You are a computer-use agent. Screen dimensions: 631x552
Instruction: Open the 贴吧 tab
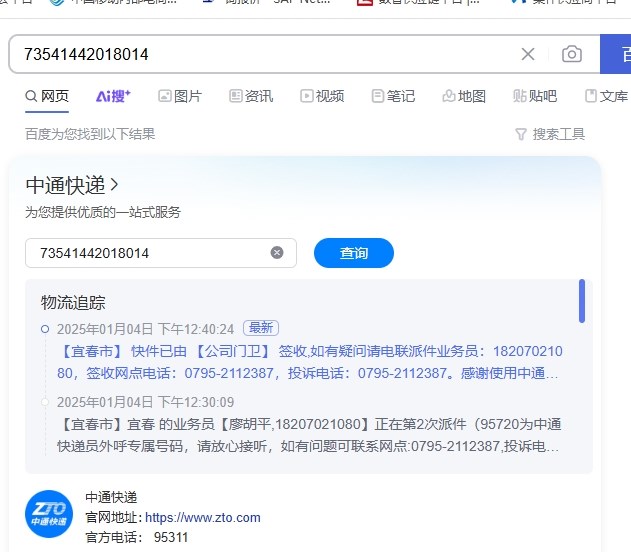pos(535,96)
